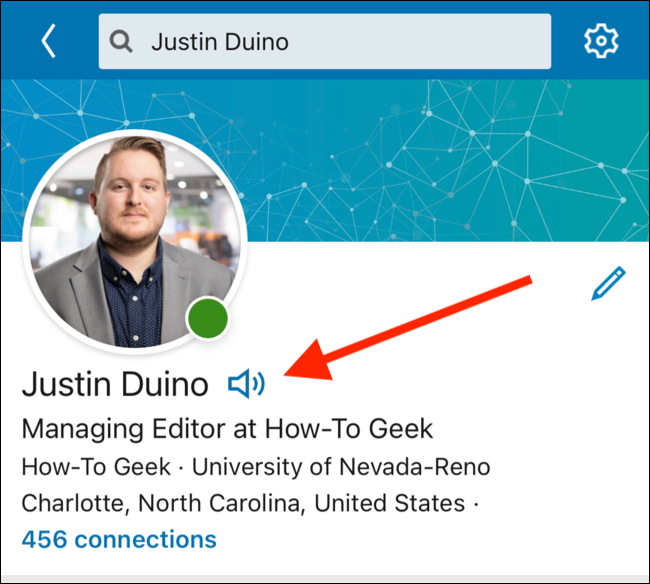
Task: Click the magnifying glass search icon
Action: 121,42
